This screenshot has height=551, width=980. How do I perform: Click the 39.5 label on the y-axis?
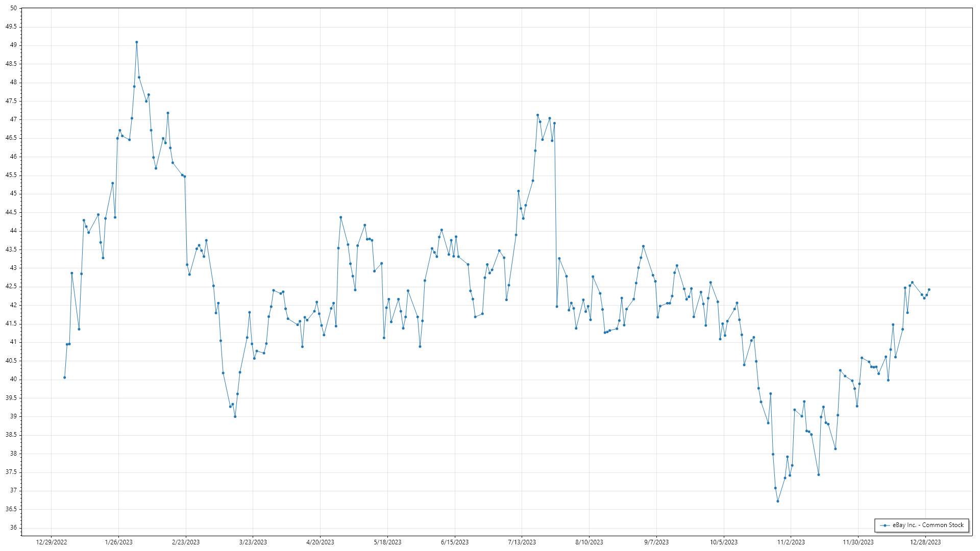(11, 397)
